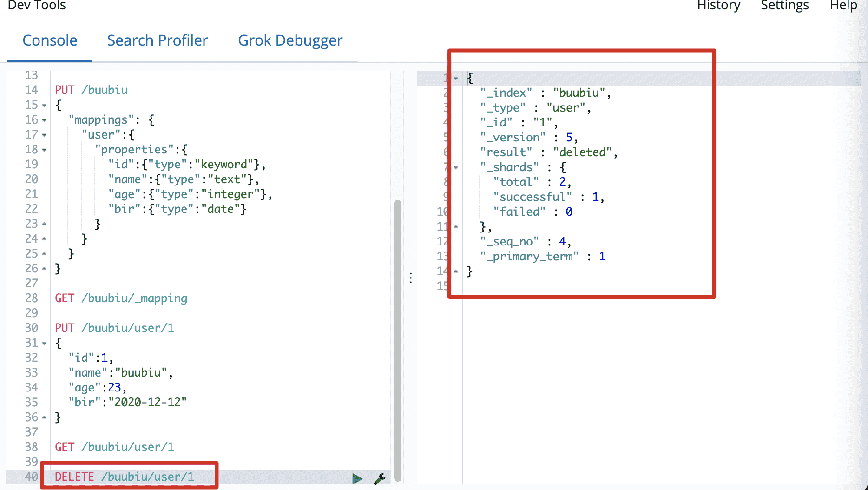The height and width of the screenshot is (490, 868).
Task: Select the PUT /buubiu/user/1 request line
Action: pyautogui.click(x=114, y=328)
